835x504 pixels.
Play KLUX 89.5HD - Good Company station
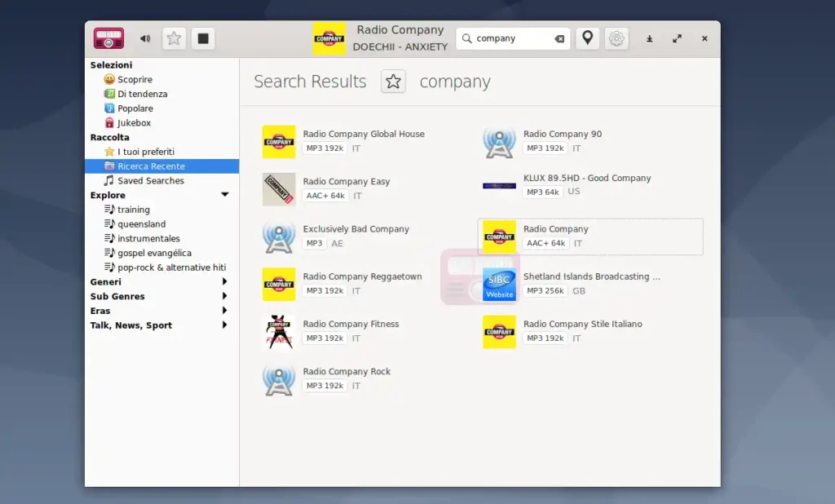(586, 178)
